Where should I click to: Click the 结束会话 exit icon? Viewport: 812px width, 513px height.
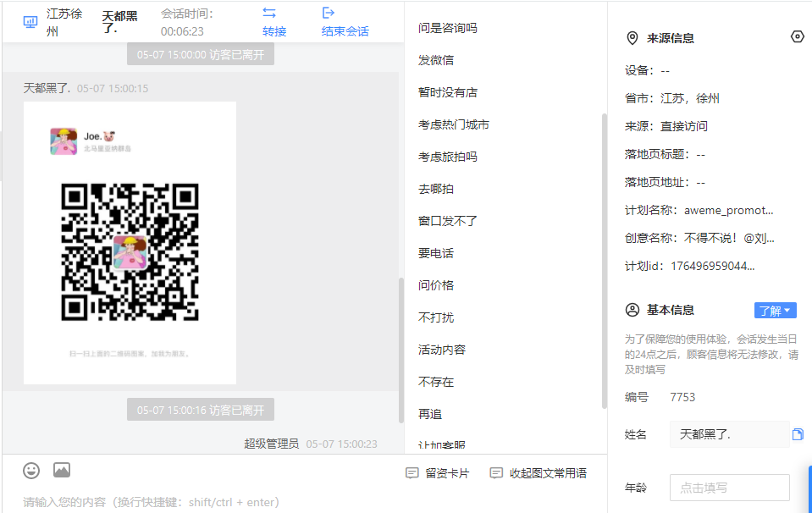pos(329,13)
